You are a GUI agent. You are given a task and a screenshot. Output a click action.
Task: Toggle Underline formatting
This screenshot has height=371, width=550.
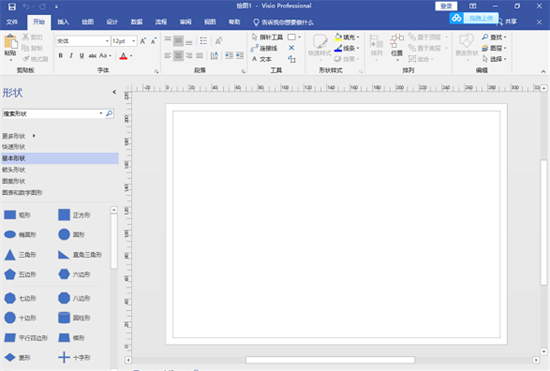click(82, 56)
